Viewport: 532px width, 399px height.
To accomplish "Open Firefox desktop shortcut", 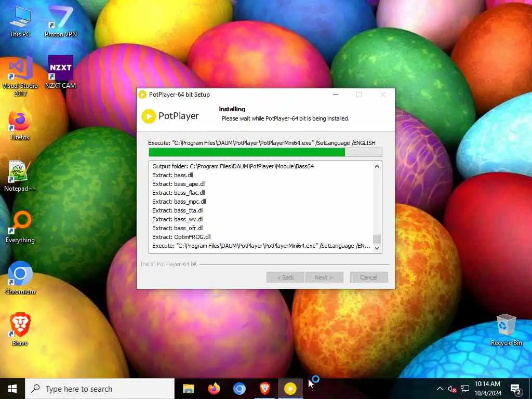I will pyautogui.click(x=20, y=125).
